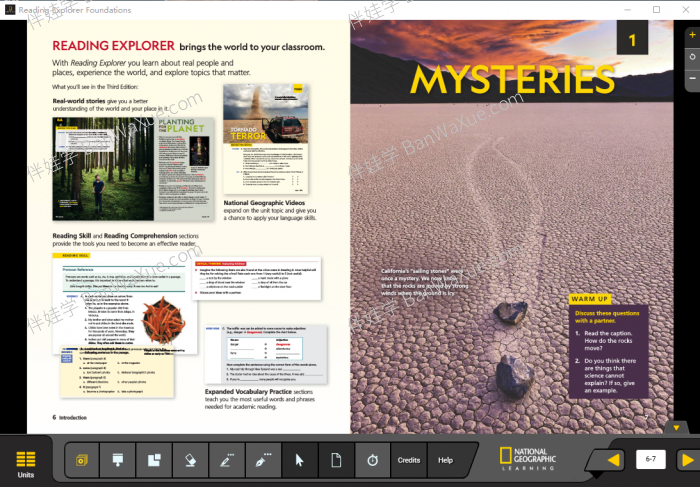Open the timer stopwatch tool
Image resolution: width=700 pixels, height=487 pixels.
372,460
